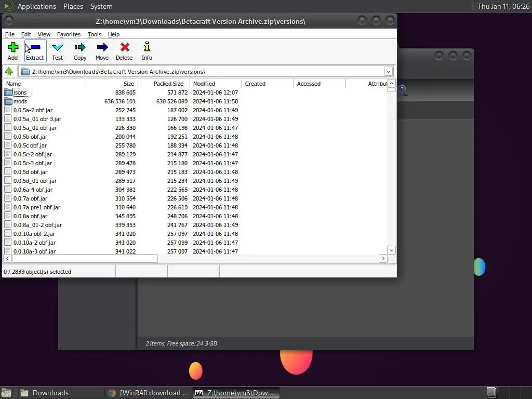Select file 0.0.5d obf.jar
532x399 pixels.
pos(31,171)
